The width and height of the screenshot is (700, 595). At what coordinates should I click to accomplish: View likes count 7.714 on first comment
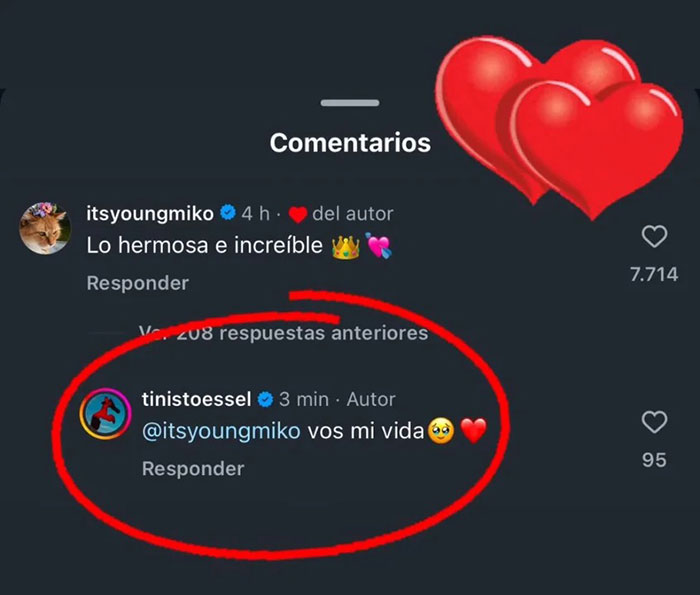[x=654, y=274]
